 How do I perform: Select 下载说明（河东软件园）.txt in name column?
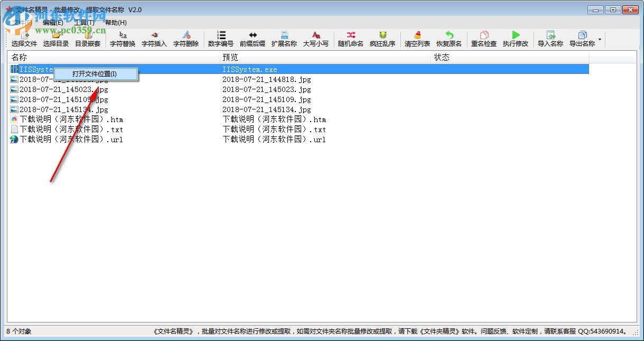[71, 130]
